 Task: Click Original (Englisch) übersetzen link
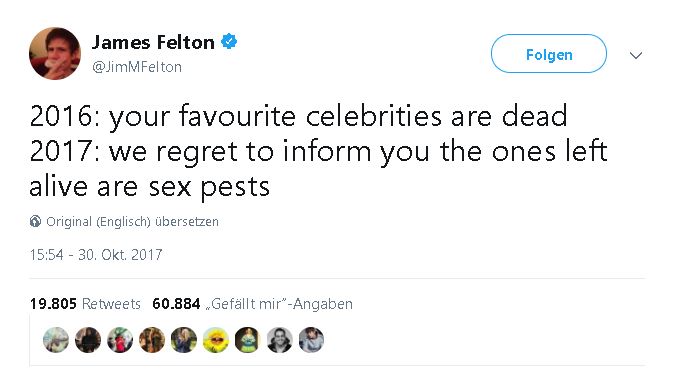point(132,221)
